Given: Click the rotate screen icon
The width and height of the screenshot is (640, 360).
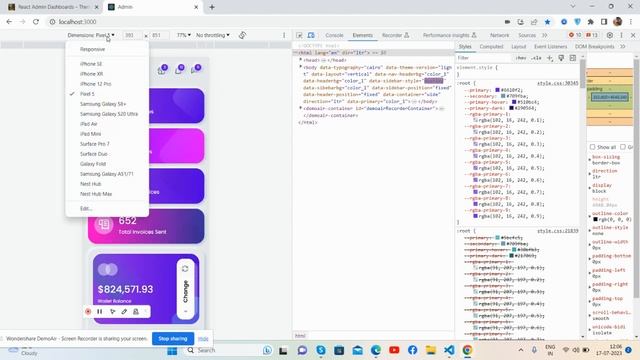Looking at the screenshot, I should 242,36.
